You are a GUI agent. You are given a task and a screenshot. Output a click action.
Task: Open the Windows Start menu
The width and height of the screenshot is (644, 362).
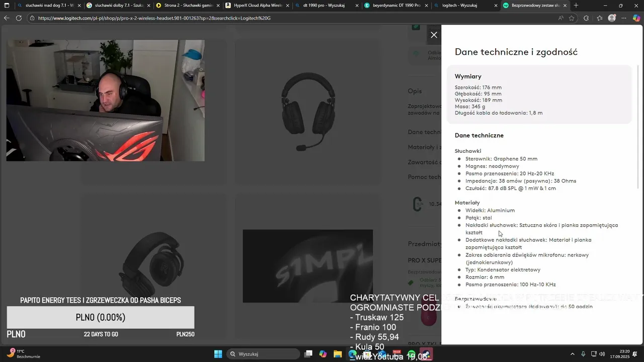(218, 354)
